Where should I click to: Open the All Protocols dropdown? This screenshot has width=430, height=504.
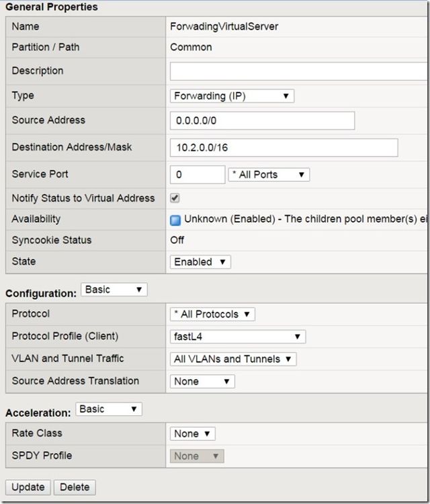212,314
